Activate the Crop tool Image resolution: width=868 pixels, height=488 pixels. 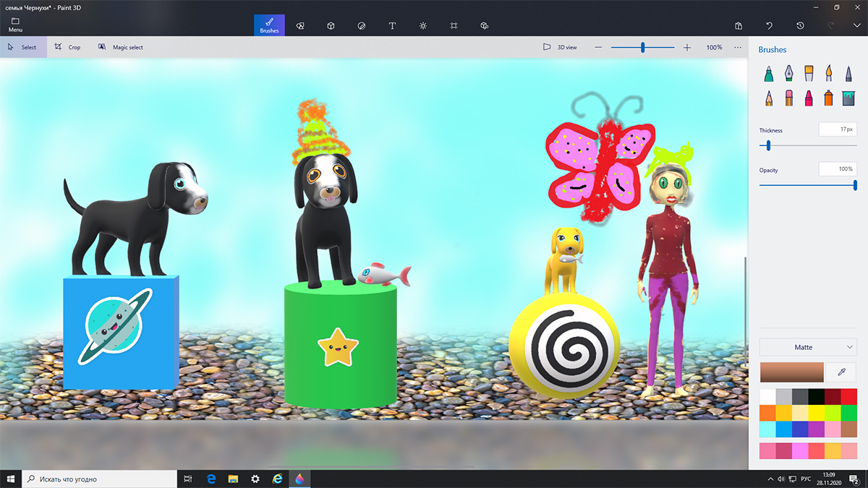tap(67, 47)
